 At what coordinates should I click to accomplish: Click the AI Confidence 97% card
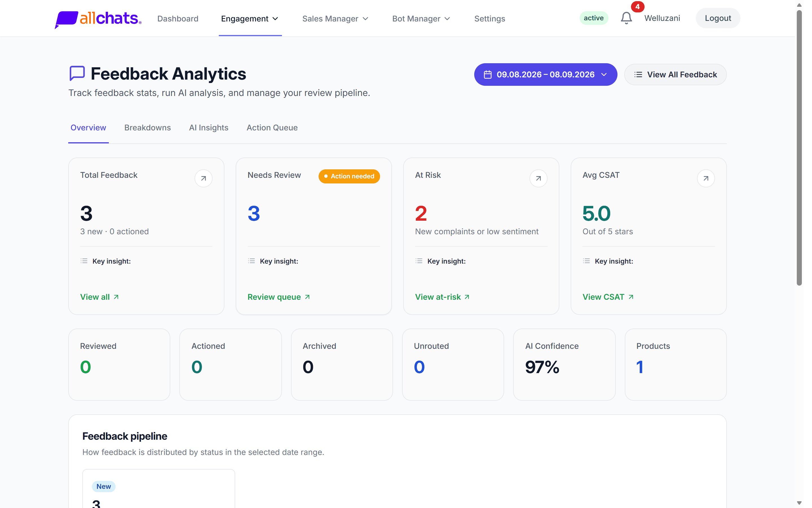pyautogui.click(x=564, y=365)
